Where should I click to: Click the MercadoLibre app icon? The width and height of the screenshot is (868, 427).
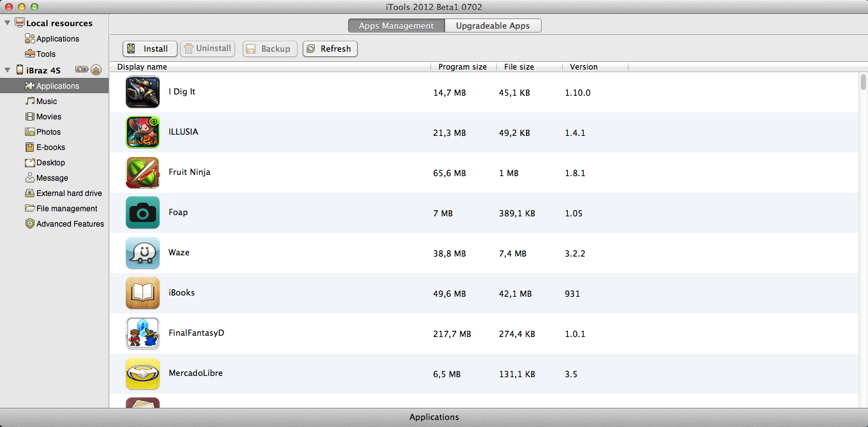(x=142, y=373)
